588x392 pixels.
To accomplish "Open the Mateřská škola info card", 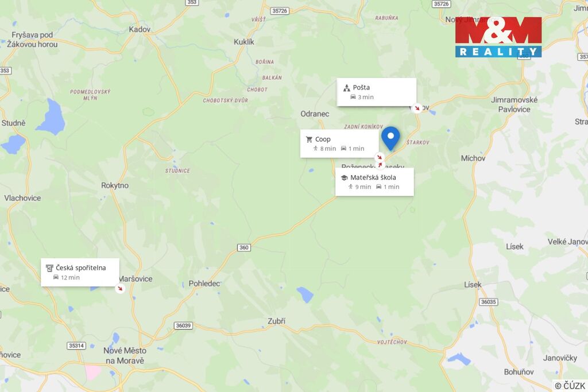I will [374, 182].
